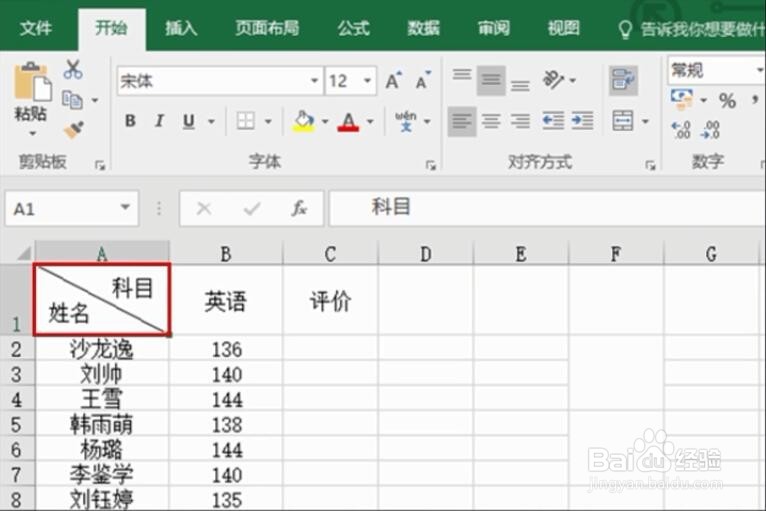The height and width of the screenshot is (511, 766).
Task: Apply the borders icon
Action: pos(246,121)
